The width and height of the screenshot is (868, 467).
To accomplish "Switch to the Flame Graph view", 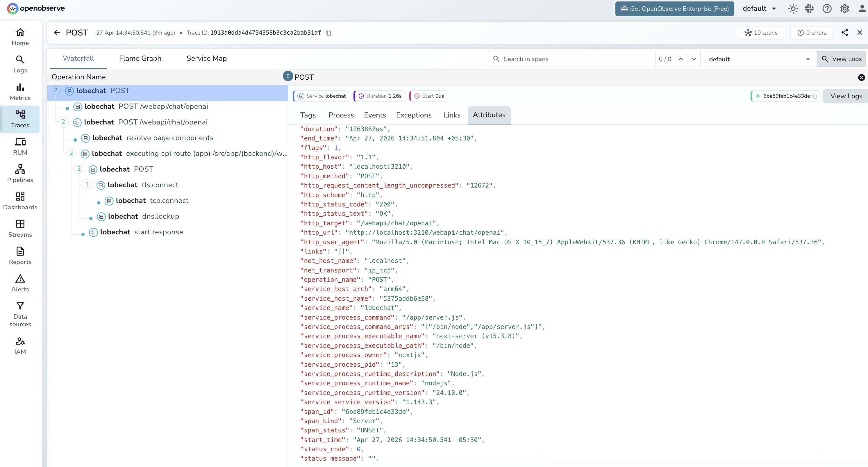I will pyautogui.click(x=140, y=58).
